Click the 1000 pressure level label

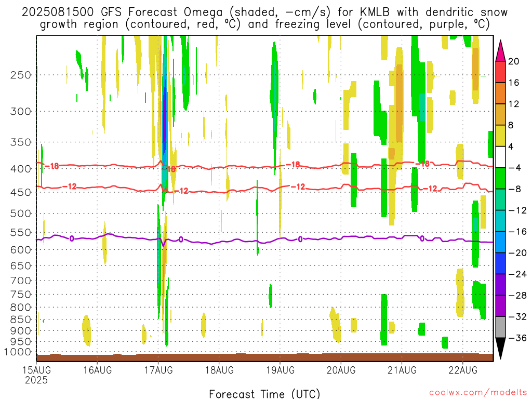18,352
